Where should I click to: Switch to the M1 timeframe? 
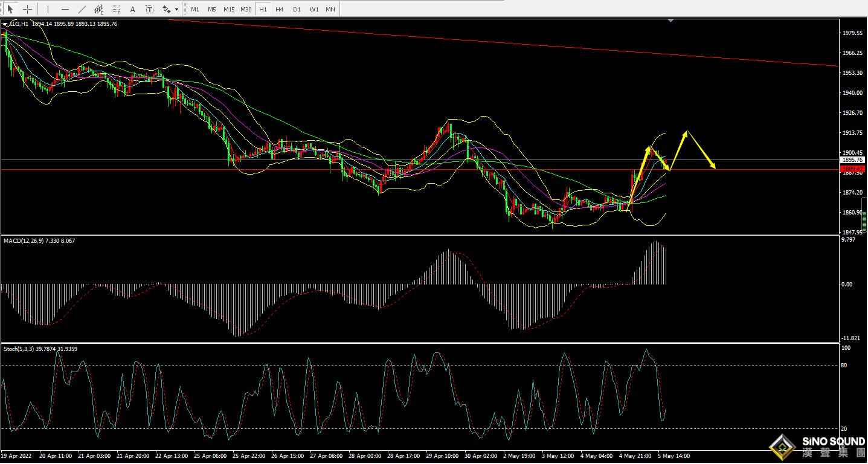194,9
